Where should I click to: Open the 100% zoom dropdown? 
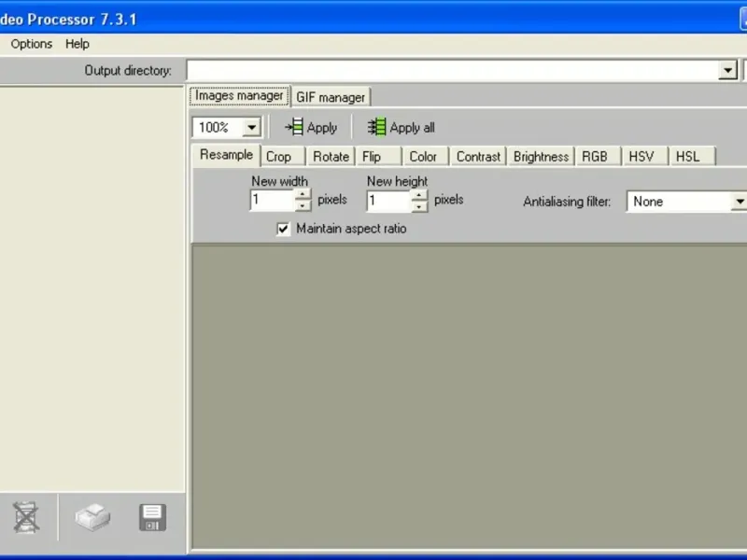(x=251, y=128)
